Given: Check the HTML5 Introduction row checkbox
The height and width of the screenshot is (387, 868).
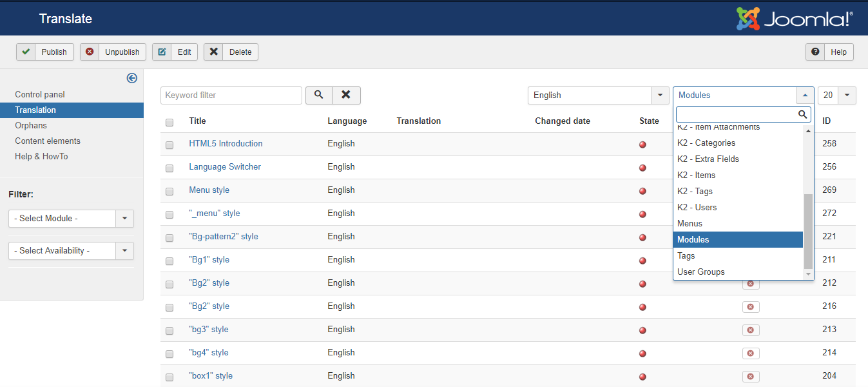Looking at the screenshot, I should coord(169,145).
